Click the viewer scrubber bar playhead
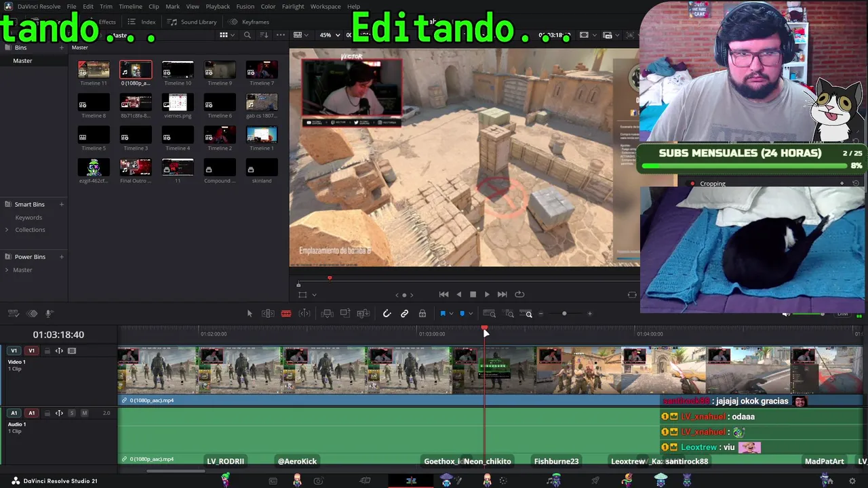This screenshot has height=488, width=868. click(x=330, y=278)
